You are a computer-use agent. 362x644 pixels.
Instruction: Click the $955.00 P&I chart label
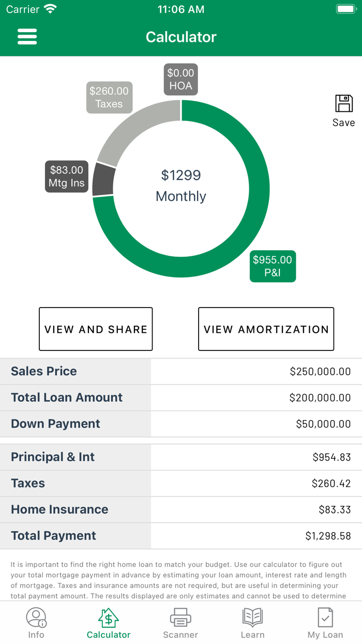pos(273,266)
